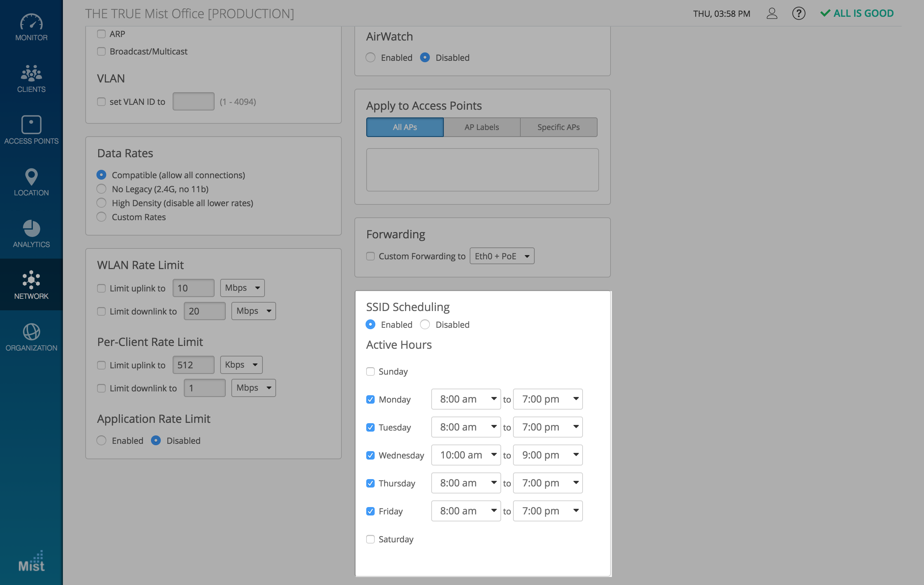Open the help question mark icon
The height and width of the screenshot is (585, 924).
799,13
